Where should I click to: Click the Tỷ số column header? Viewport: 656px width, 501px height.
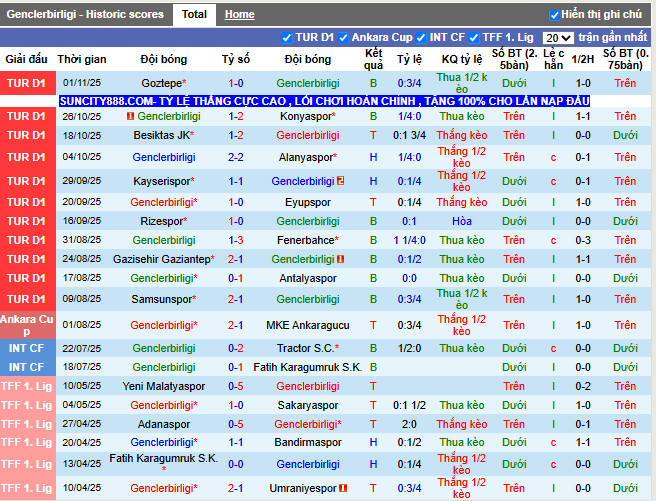(x=236, y=59)
